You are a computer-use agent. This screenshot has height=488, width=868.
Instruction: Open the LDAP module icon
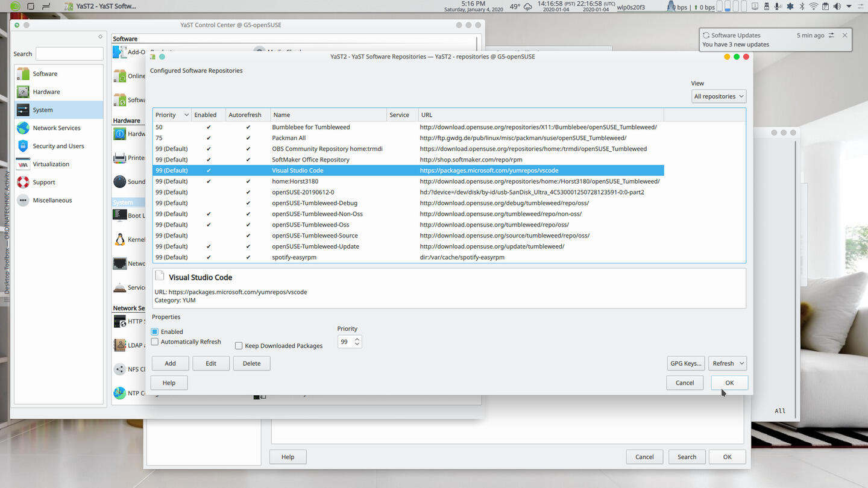pyautogui.click(x=119, y=345)
